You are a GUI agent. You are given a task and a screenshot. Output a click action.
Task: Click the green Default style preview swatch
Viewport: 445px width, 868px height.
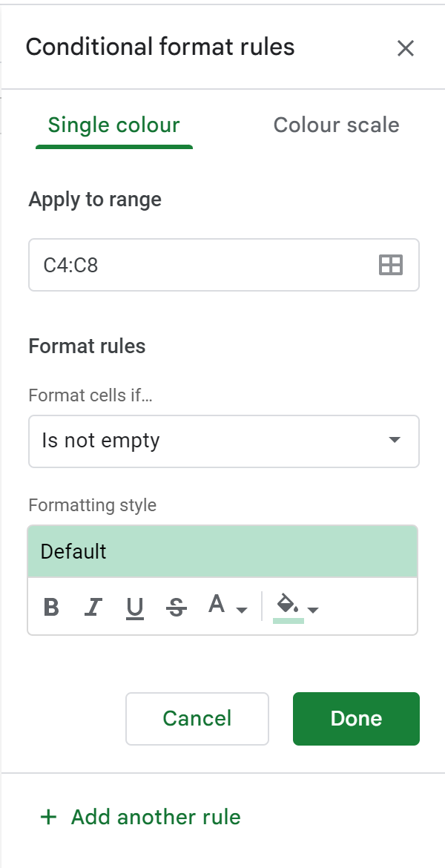pos(222,551)
